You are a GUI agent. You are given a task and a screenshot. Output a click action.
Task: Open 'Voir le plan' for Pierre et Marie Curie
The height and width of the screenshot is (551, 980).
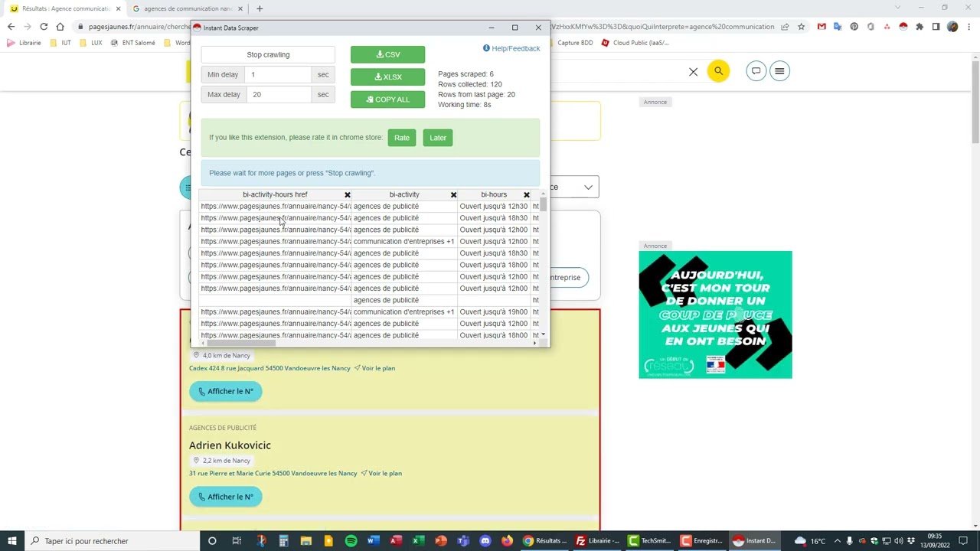[381, 474]
